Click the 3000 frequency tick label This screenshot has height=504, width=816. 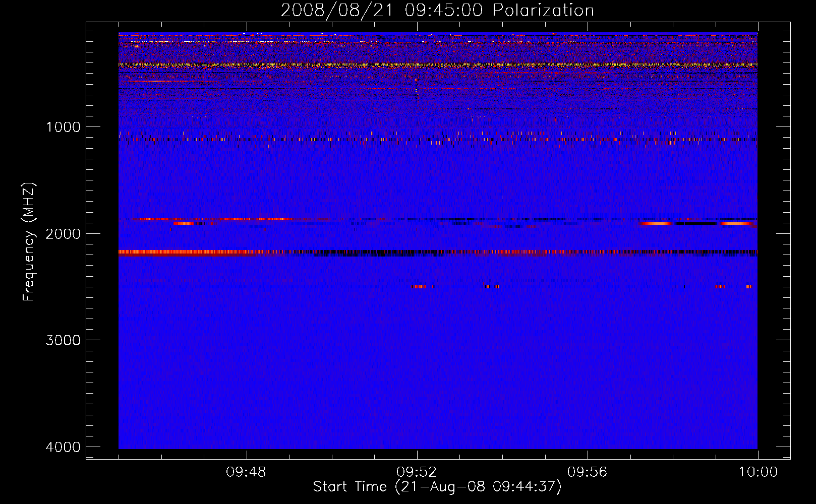[x=64, y=340]
